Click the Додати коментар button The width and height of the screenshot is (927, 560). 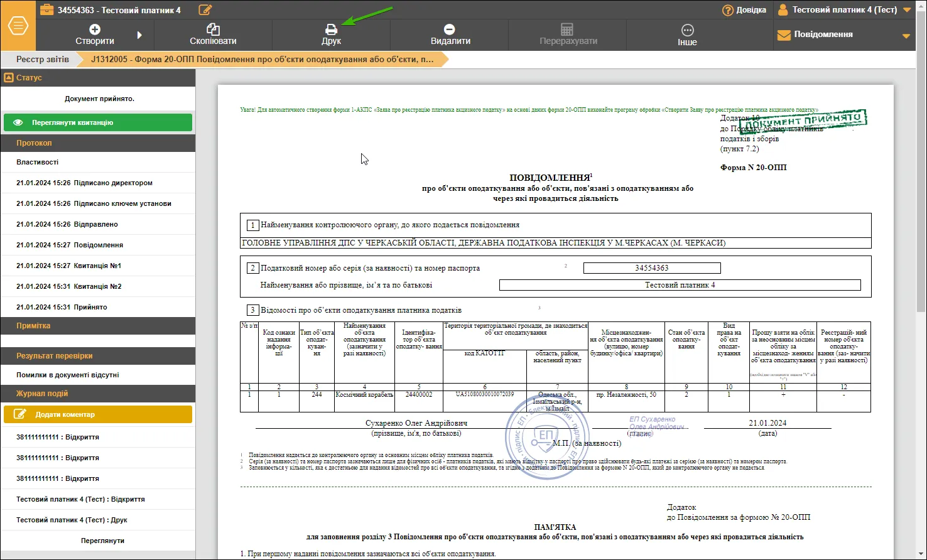pos(98,414)
